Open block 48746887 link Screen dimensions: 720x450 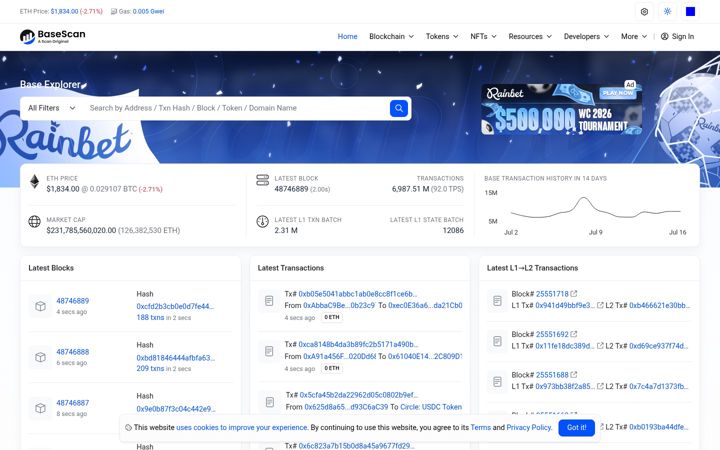click(73, 403)
